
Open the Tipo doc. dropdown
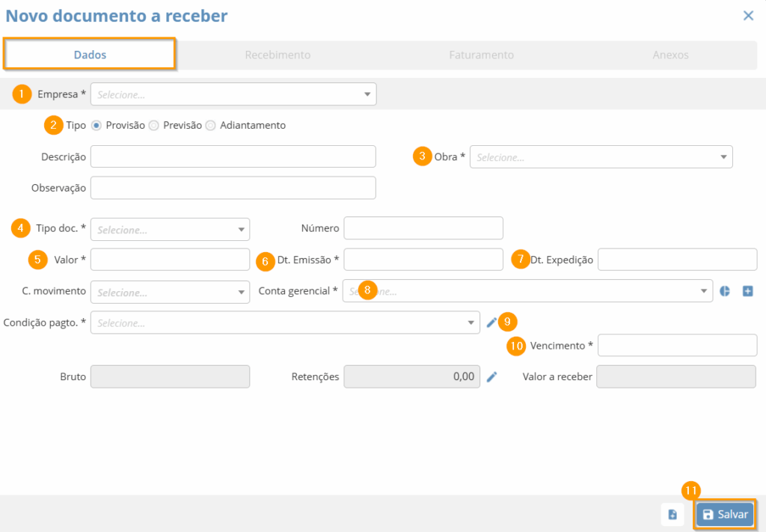pyautogui.click(x=170, y=229)
